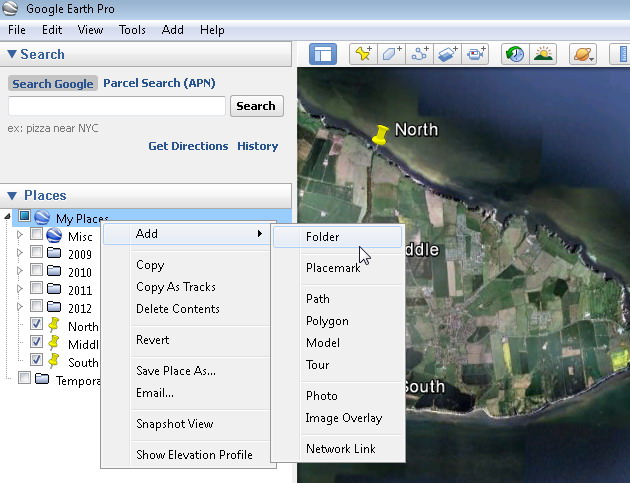Expand the 2012 folder node

click(19, 307)
